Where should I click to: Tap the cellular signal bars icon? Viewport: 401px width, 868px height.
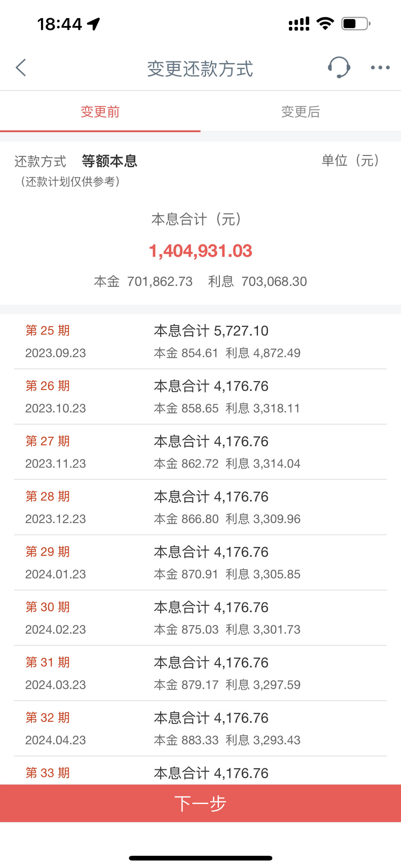pos(299,24)
